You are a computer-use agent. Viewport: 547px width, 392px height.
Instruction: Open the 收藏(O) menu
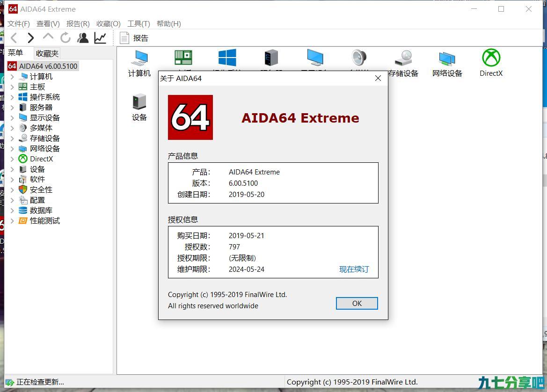[x=108, y=24]
